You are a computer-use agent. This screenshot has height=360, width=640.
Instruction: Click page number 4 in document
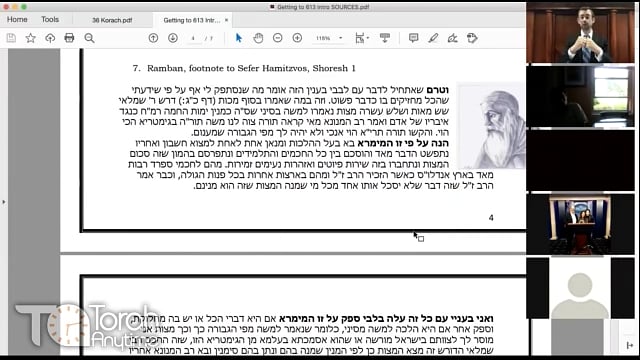pos(491,218)
